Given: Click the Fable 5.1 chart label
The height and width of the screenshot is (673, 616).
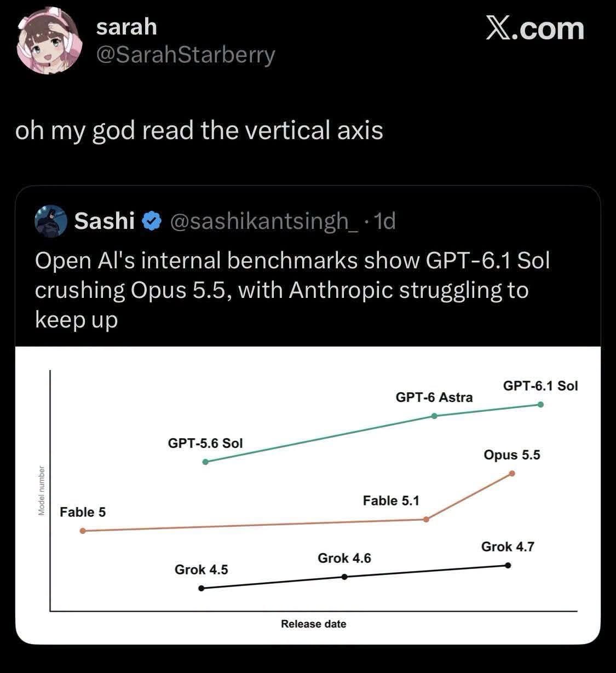Looking at the screenshot, I should (x=391, y=501).
